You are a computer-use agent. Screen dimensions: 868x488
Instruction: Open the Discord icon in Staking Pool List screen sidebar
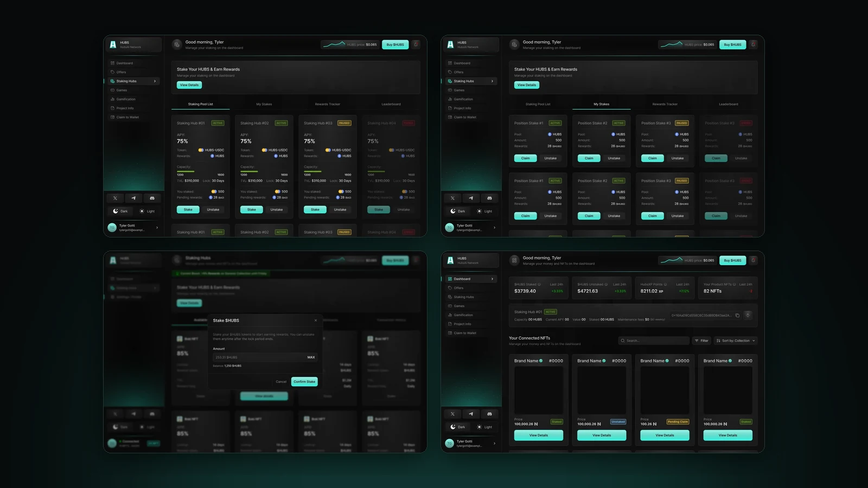(152, 198)
